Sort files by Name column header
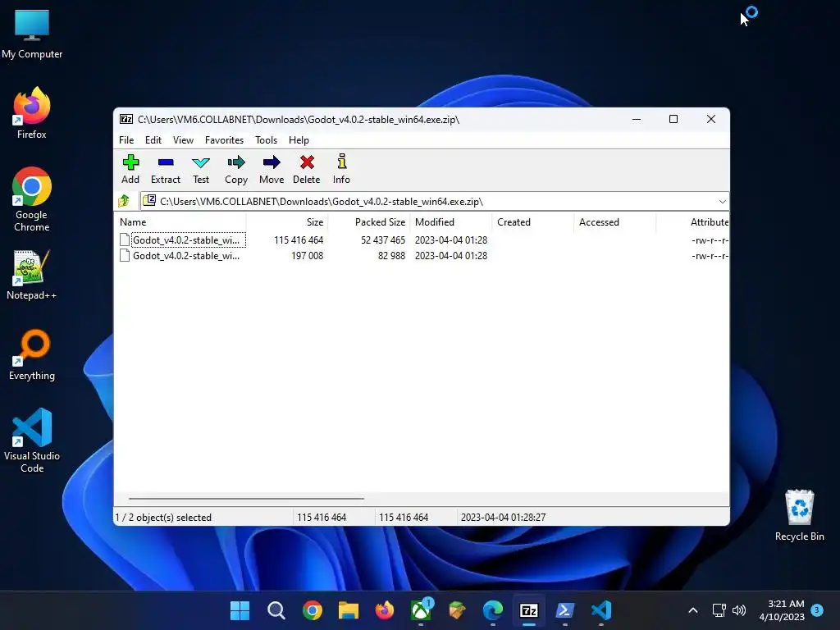The width and height of the screenshot is (840, 630). pos(181,221)
